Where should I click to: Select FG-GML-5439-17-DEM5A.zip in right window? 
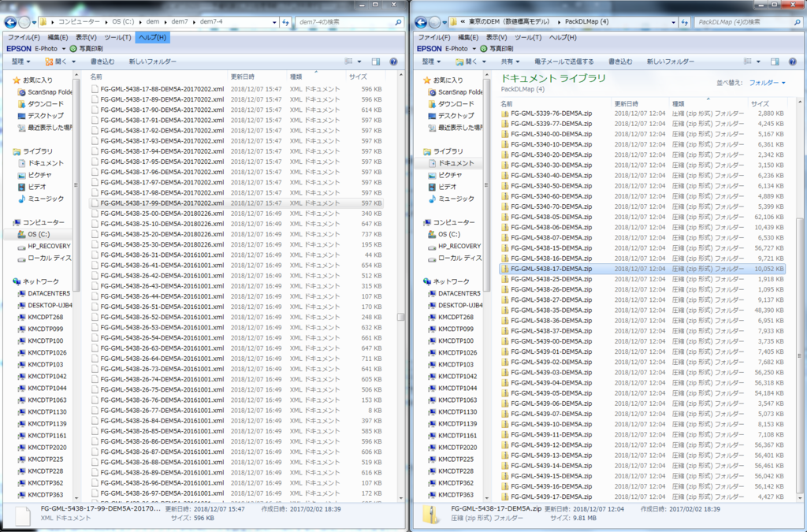(642, 497)
